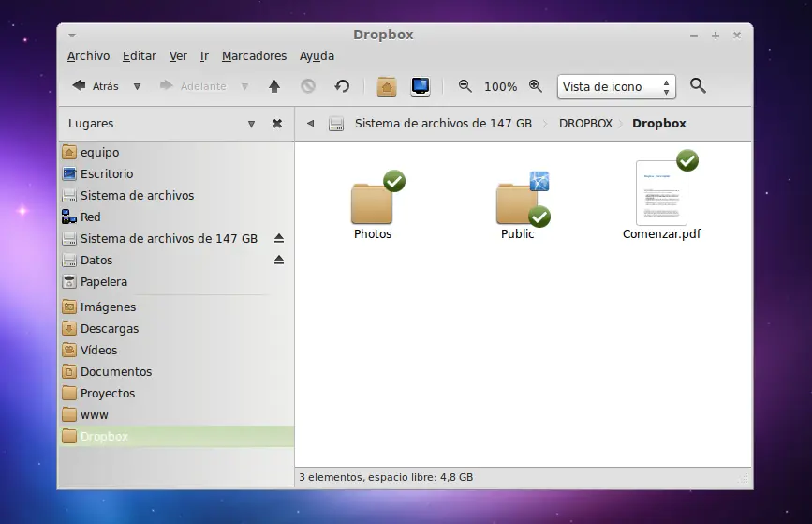This screenshot has height=524, width=812.
Task: Open the Lugares sidebar type dropdown
Action: click(x=251, y=124)
